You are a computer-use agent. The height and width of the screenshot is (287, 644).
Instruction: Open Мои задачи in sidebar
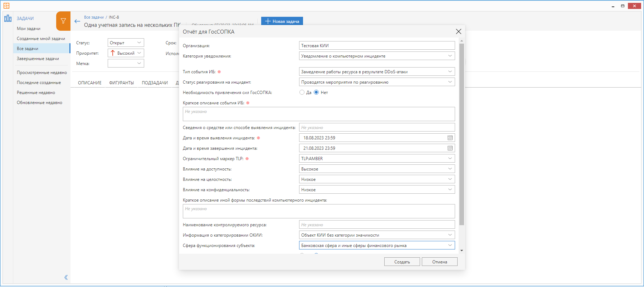(42, 29)
